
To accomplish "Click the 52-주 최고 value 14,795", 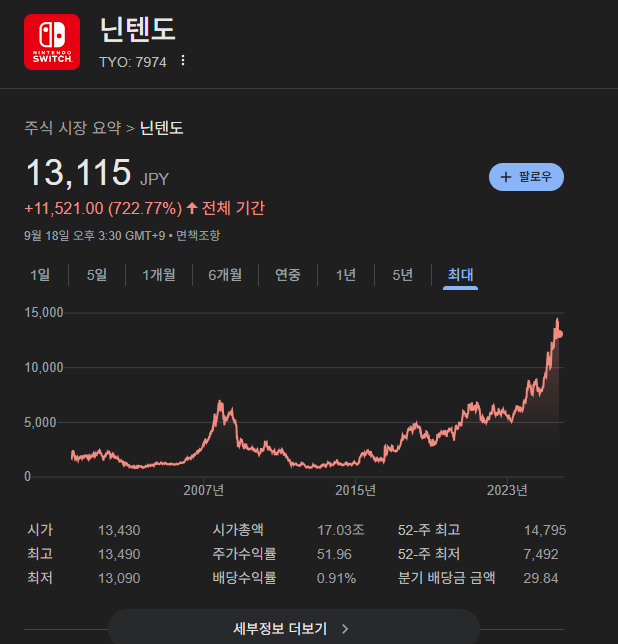I will point(545,530).
